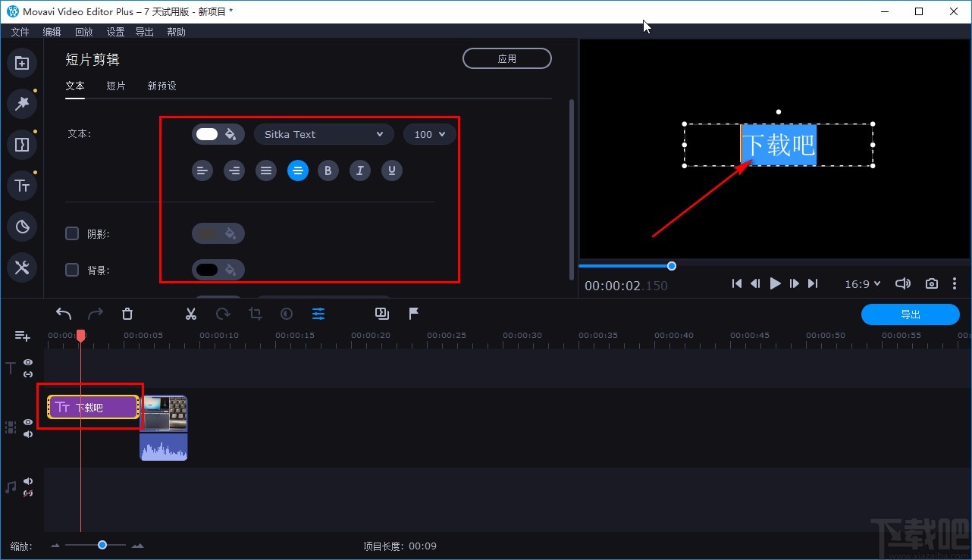Select the Crop tool in timeline toolbar

click(255, 314)
